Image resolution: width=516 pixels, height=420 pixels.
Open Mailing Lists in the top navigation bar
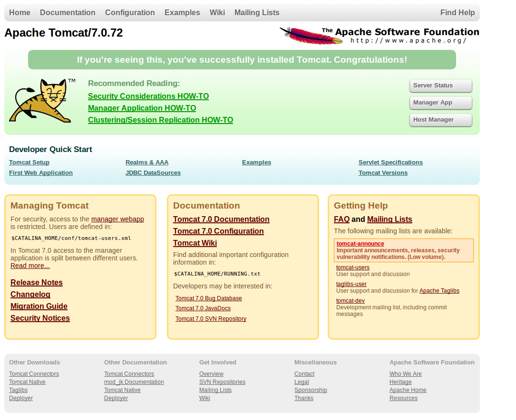pyautogui.click(x=257, y=12)
